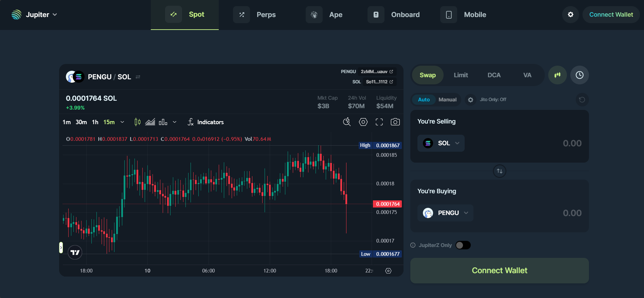The image size is (644, 298).
Task: Open the Perps tab
Action: coord(254,15)
